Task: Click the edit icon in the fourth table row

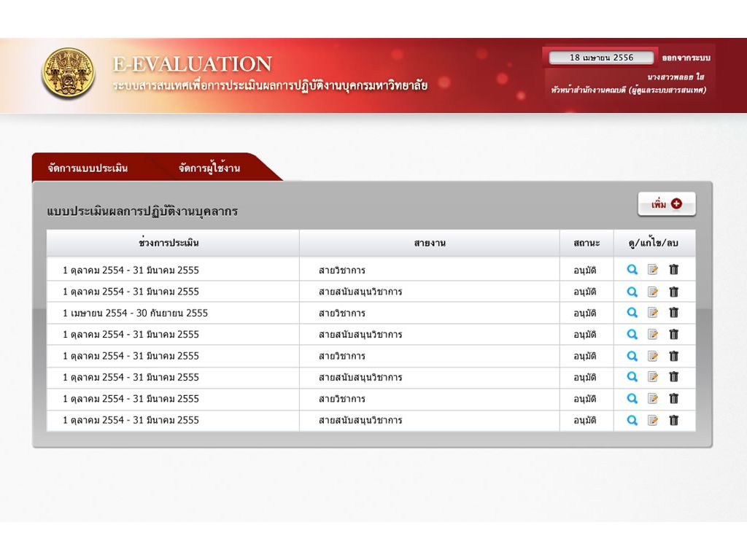Action: coord(653,334)
